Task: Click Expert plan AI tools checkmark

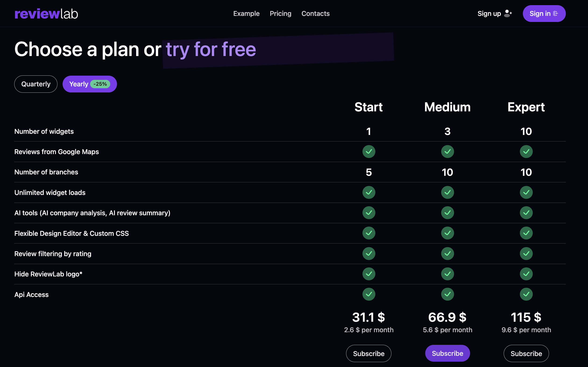Action: [526, 213]
